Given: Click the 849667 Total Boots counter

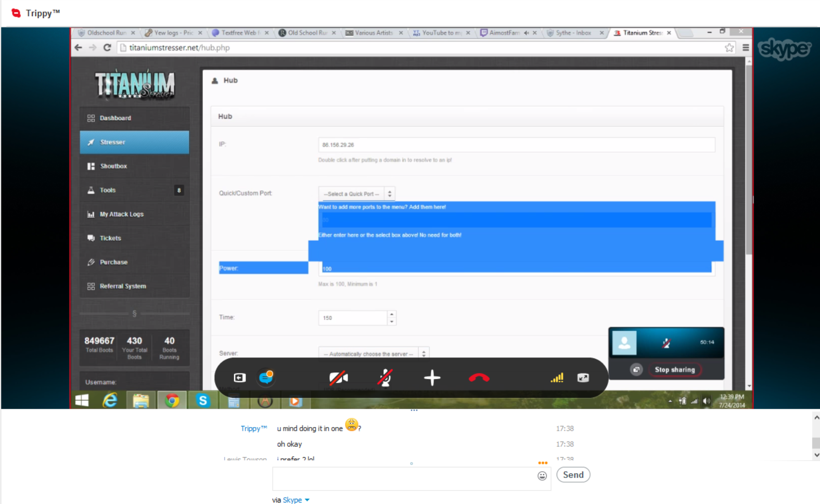Looking at the screenshot, I should (x=99, y=345).
